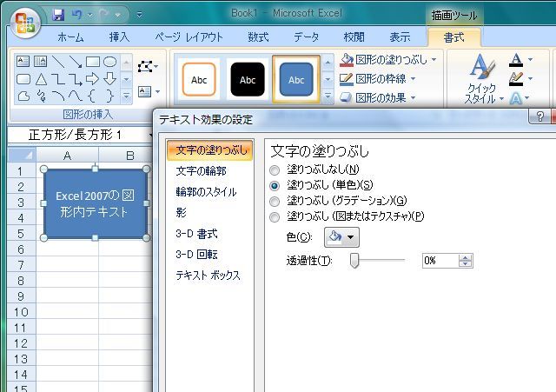Open 図形の塗りつぶし shape fill dropdown
Image resolution: width=556 pixels, height=392 pixels.
tap(388, 60)
